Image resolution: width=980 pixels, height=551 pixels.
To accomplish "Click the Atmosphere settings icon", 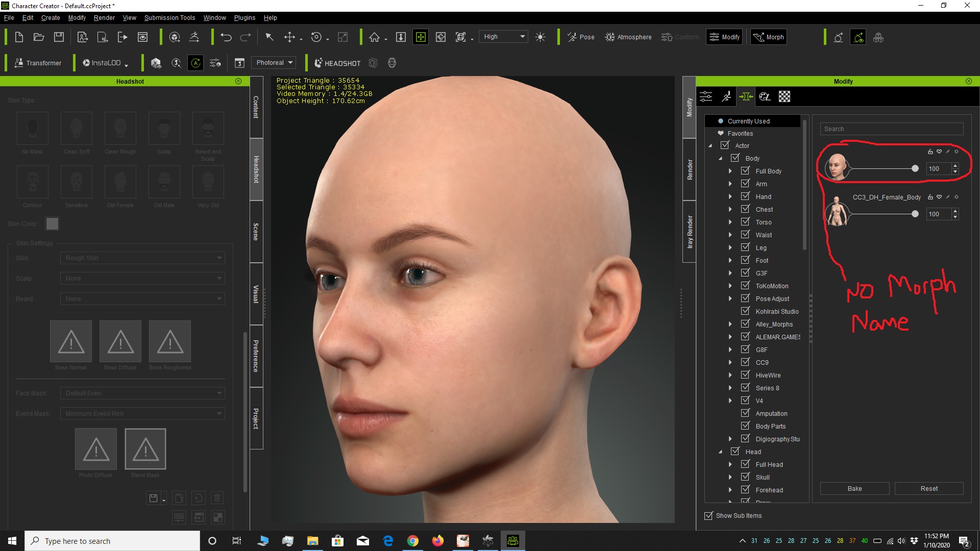I will pyautogui.click(x=610, y=37).
